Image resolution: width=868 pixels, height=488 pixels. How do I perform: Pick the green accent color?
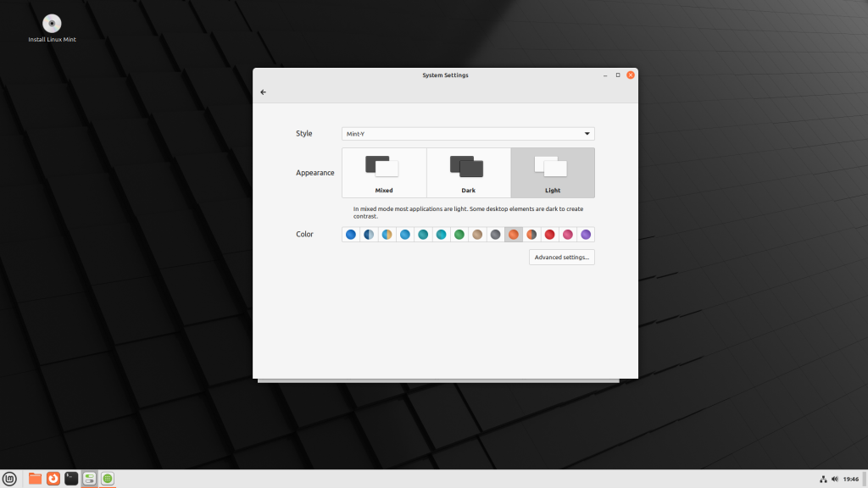tap(459, 235)
